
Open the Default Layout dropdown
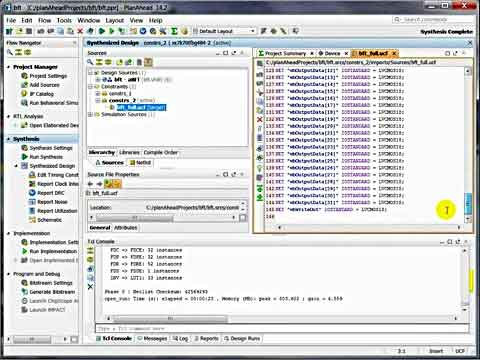228,31
